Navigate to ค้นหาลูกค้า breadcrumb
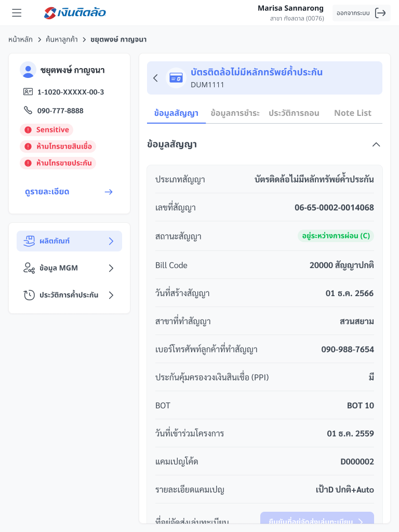 coord(62,39)
